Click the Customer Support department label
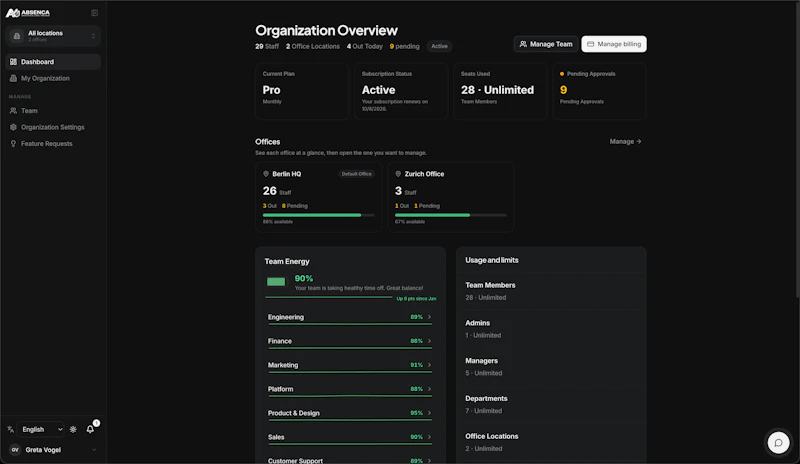The width and height of the screenshot is (800, 464). point(295,460)
